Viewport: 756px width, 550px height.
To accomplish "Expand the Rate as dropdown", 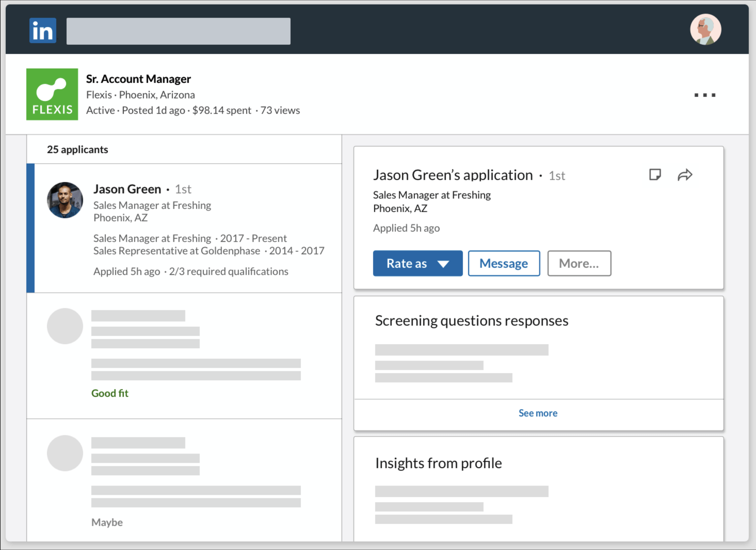I will coord(418,263).
